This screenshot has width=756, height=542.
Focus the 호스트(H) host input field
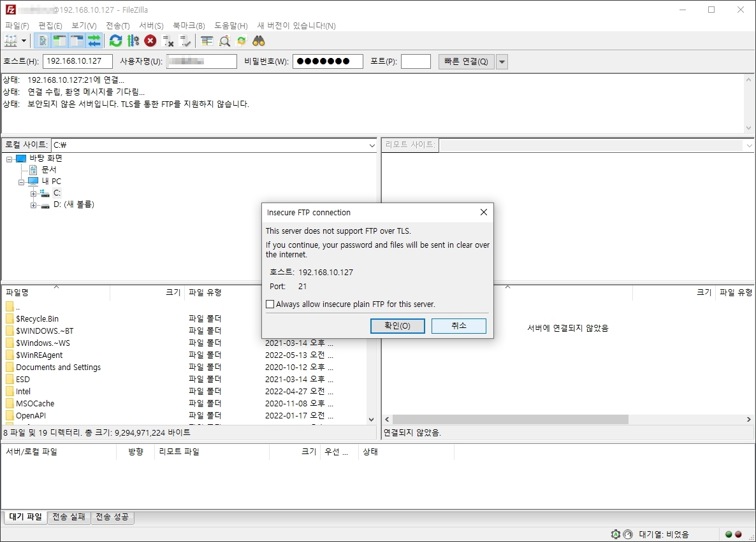pos(78,61)
